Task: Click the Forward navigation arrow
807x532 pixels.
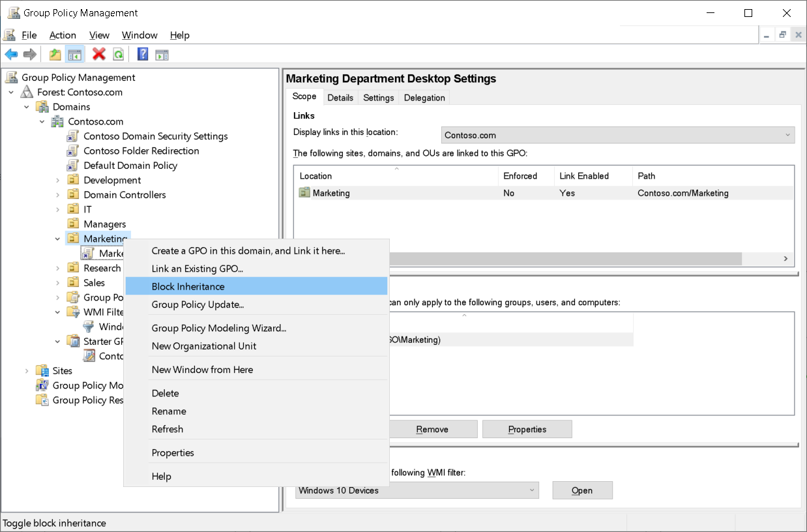Action: [29, 54]
